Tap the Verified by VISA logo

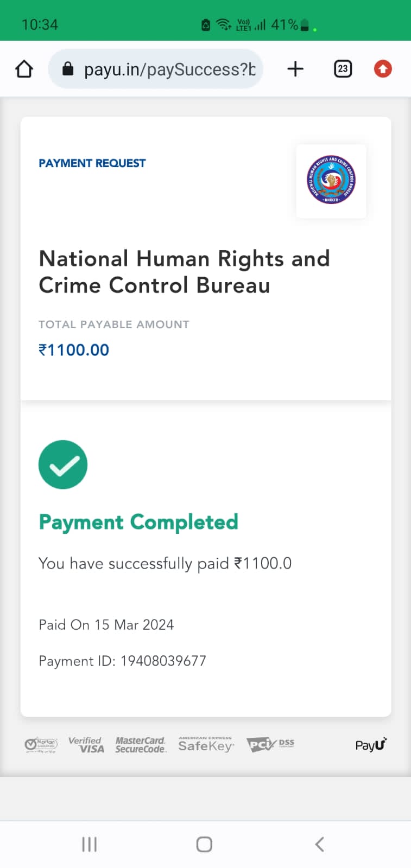(86, 745)
